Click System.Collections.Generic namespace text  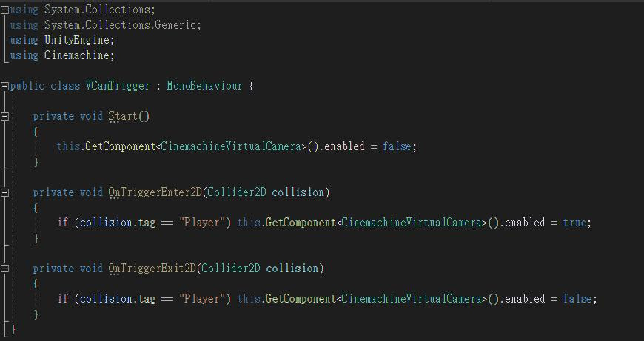coord(121,25)
